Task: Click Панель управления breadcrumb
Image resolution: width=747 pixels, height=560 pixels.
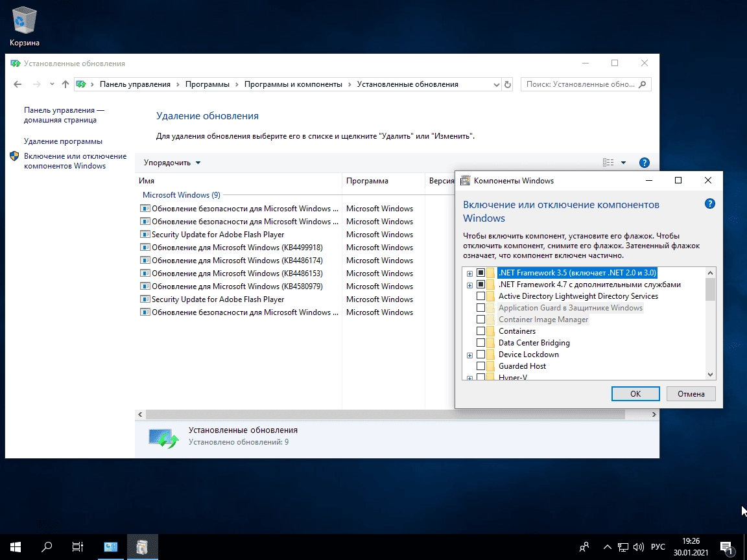Action: [135, 84]
